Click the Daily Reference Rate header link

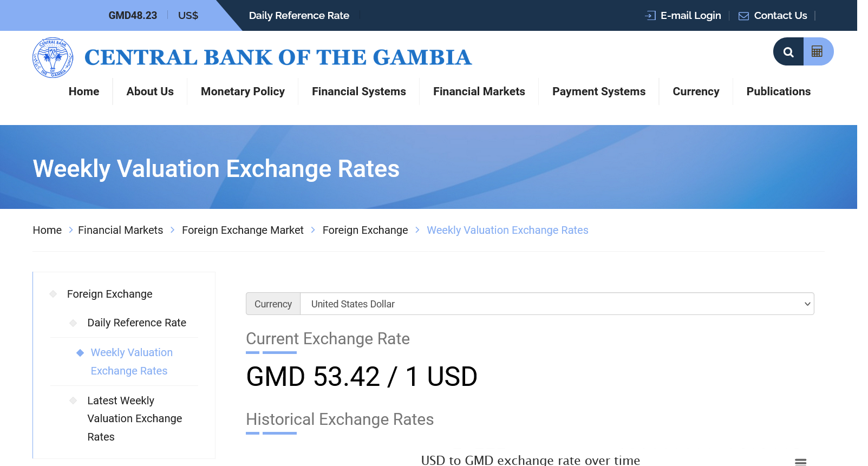click(x=299, y=16)
